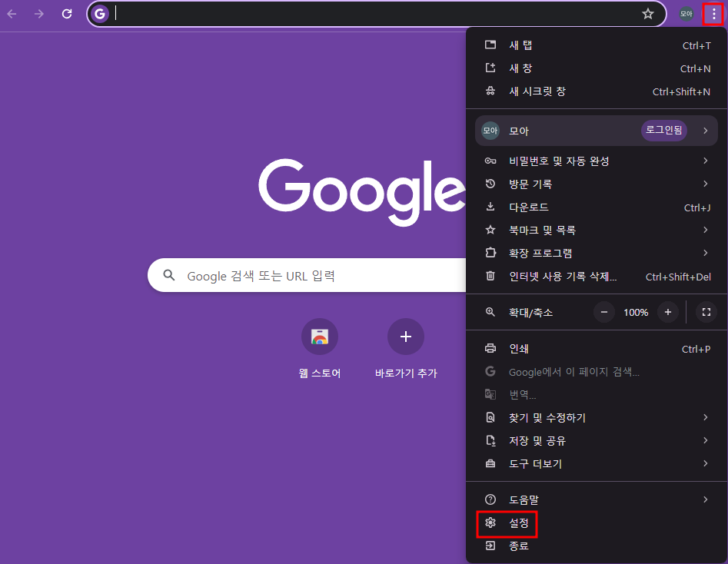The image size is (728, 564).
Task: Expand the 방문 기록 submenu arrow
Action: [x=705, y=184]
